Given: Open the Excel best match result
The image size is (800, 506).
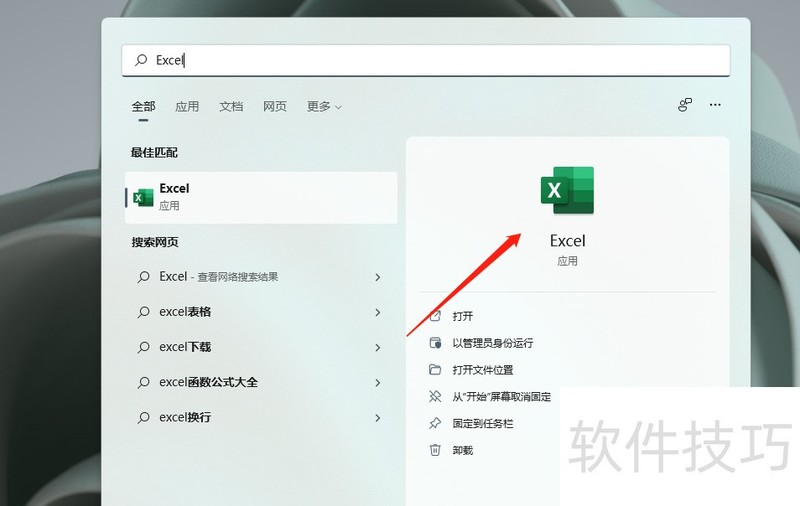Looking at the screenshot, I should tap(261, 197).
